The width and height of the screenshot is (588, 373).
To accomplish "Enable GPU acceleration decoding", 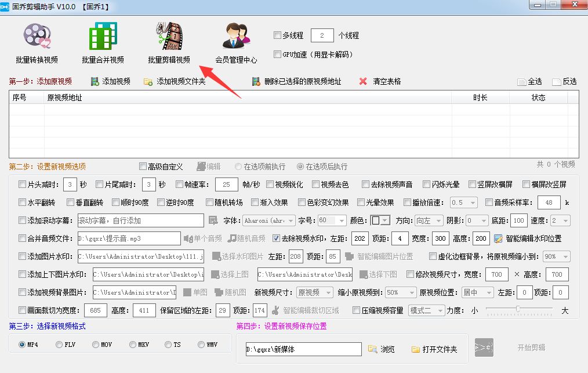I will click(277, 55).
